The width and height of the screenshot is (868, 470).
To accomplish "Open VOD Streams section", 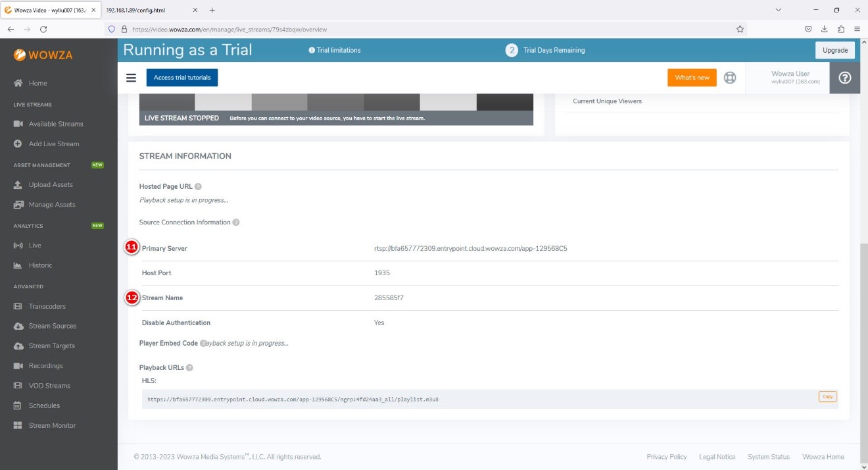I will tap(49, 386).
